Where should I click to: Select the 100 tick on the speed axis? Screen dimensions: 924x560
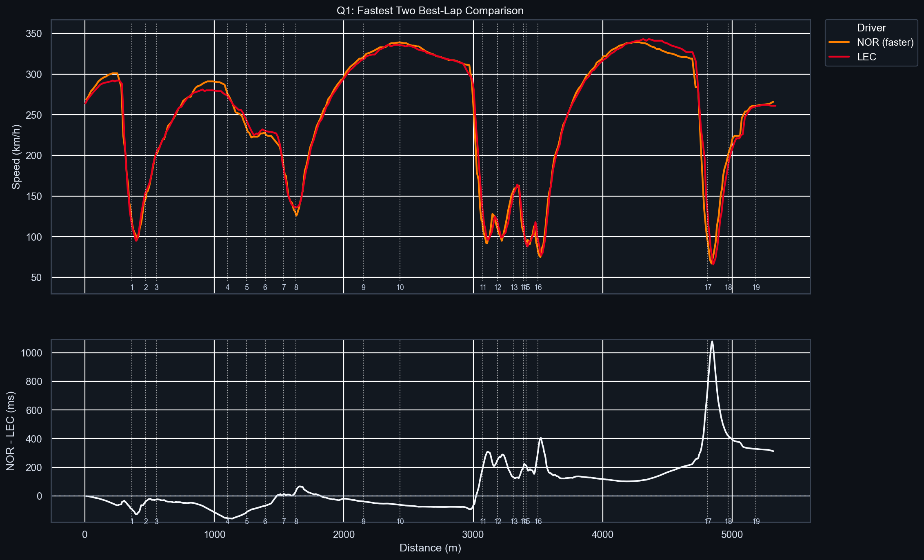click(34, 237)
